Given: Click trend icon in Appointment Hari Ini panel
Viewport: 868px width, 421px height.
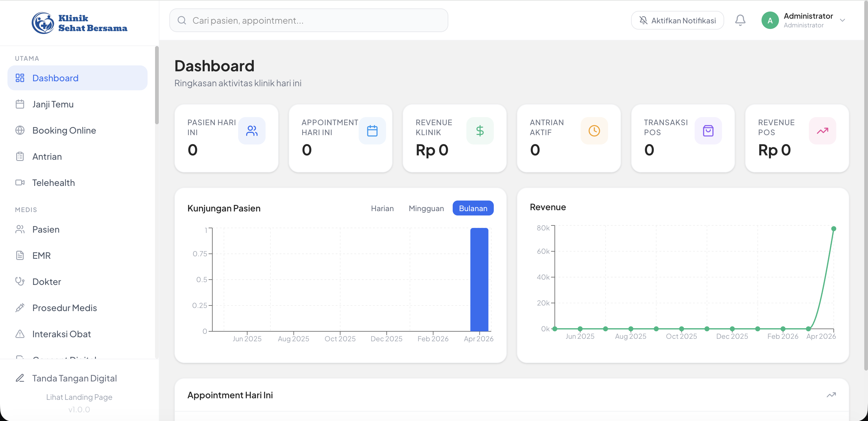Looking at the screenshot, I should pyautogui.click(x=831, y=395).
